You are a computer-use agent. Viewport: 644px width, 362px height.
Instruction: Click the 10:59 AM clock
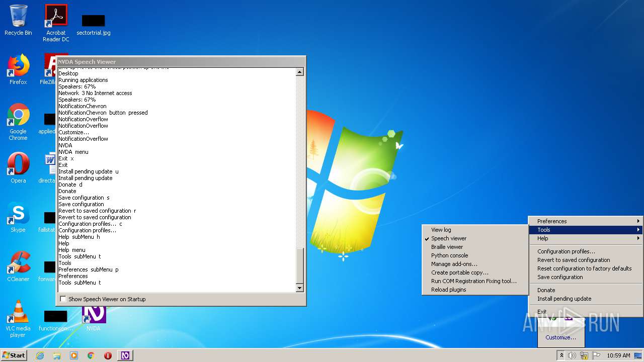618,355
